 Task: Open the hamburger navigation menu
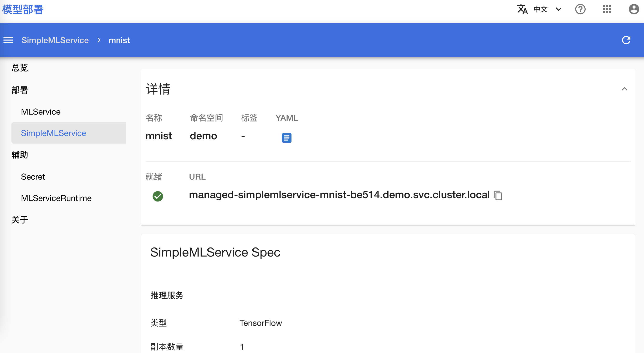tap(8, 40)
